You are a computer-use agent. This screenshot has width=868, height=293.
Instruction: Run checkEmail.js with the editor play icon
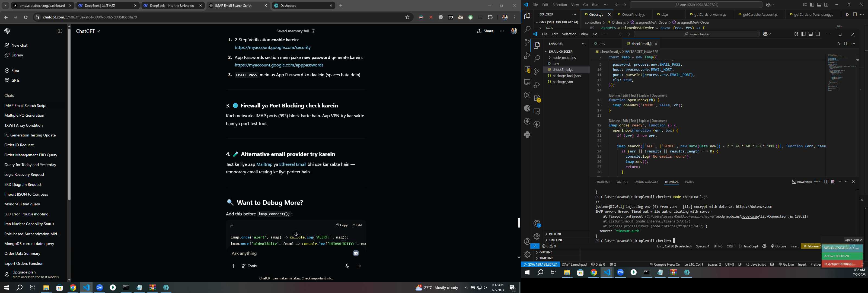pos(839,44)
